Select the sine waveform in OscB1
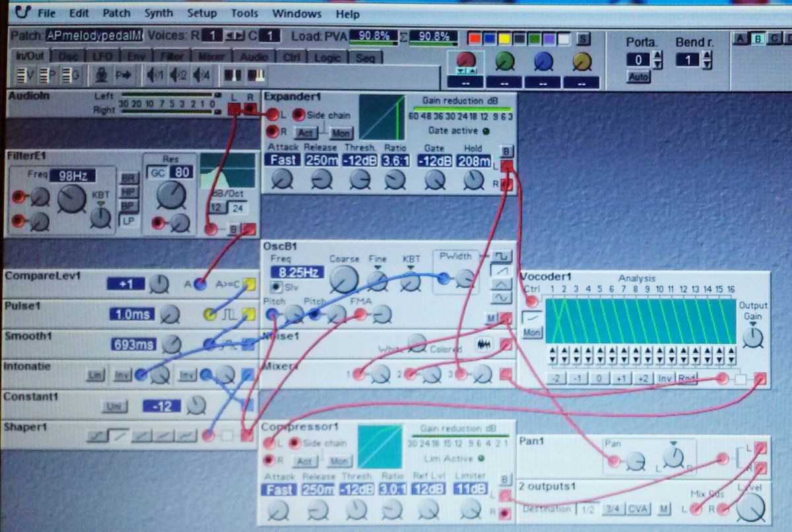 503,298
